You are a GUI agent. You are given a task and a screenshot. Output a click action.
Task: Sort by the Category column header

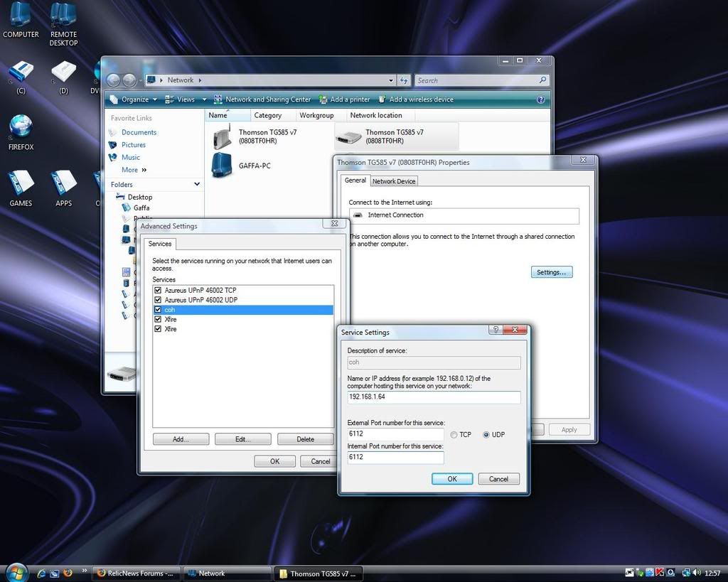tap(273, 115)
